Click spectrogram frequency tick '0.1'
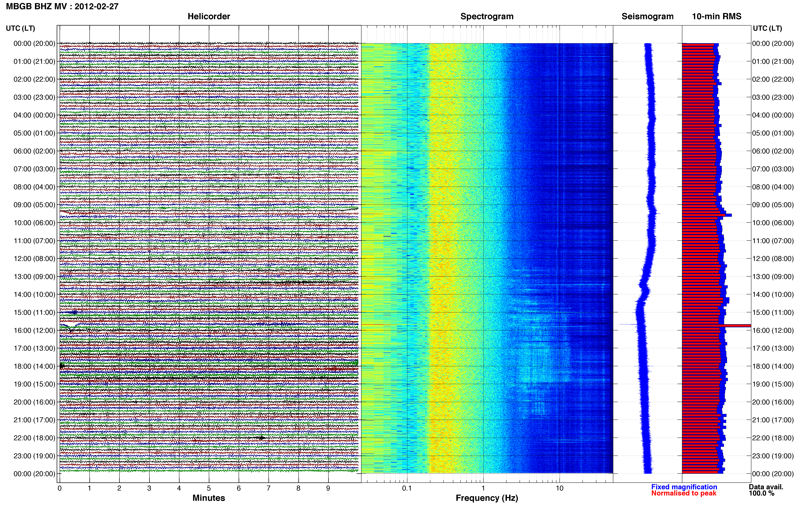 407,488
